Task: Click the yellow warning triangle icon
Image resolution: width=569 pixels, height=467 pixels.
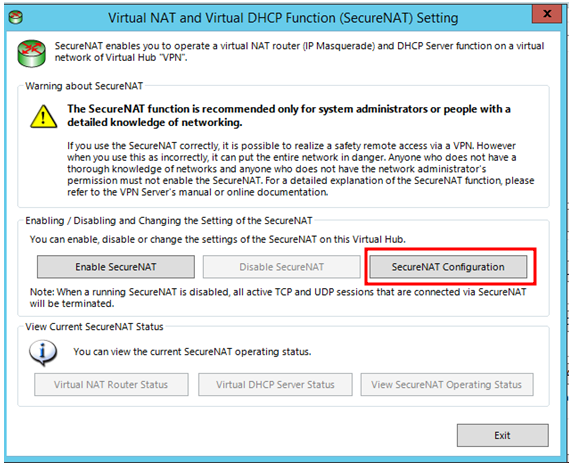Action: 44,116
